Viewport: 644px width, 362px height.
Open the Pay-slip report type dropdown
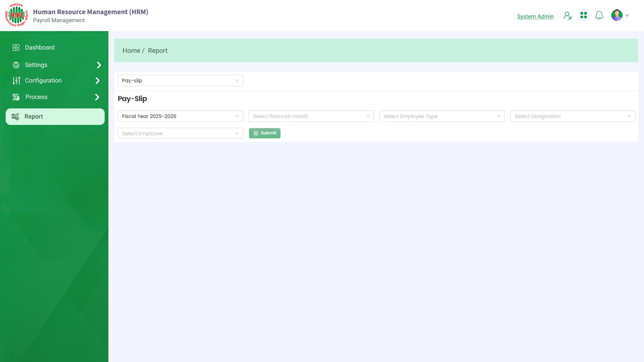click(180, 81)
